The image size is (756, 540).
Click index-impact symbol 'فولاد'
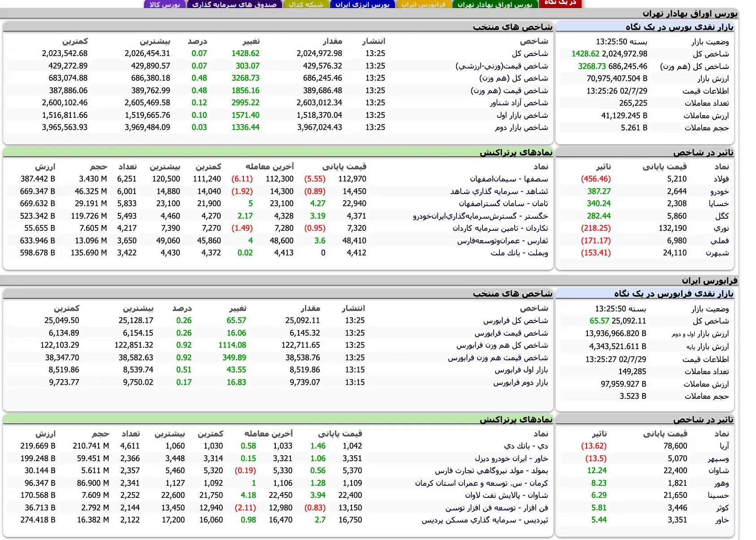(x=721, y=179)
